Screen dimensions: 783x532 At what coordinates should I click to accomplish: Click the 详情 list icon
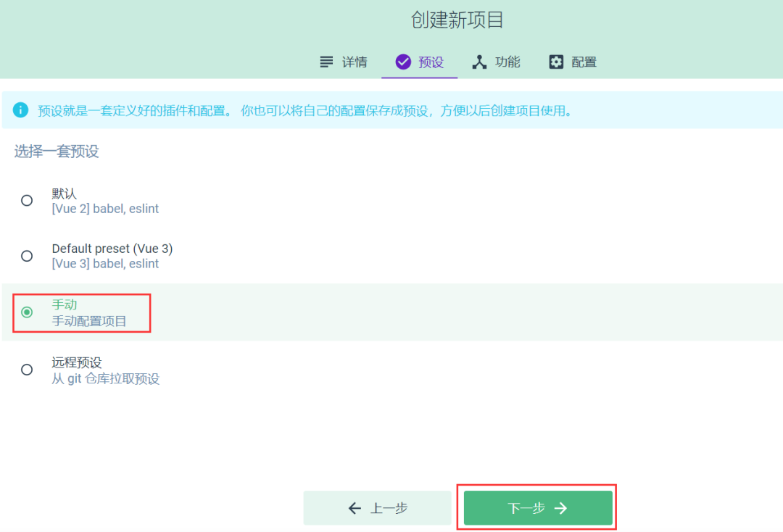coord(326,62)
